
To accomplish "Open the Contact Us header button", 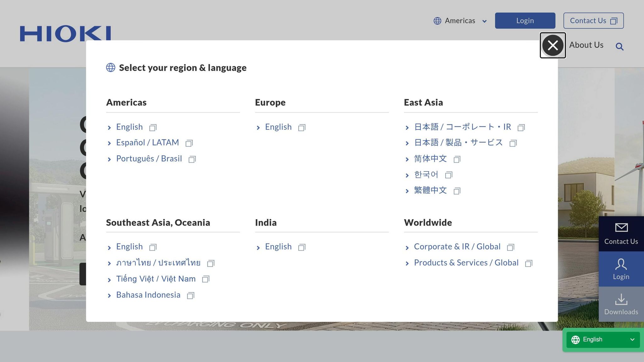I will click(593, 21).
